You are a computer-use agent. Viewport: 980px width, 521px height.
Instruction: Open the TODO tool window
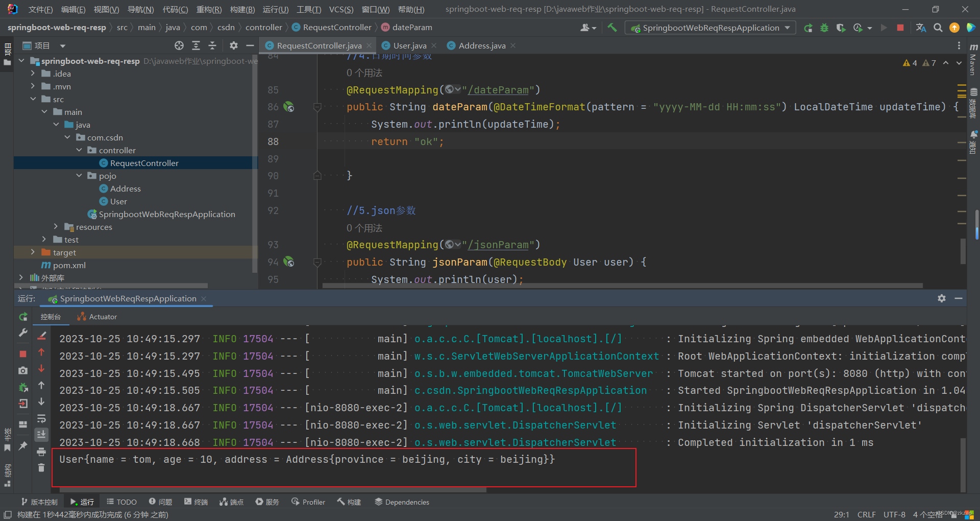[x=121, y=502]
